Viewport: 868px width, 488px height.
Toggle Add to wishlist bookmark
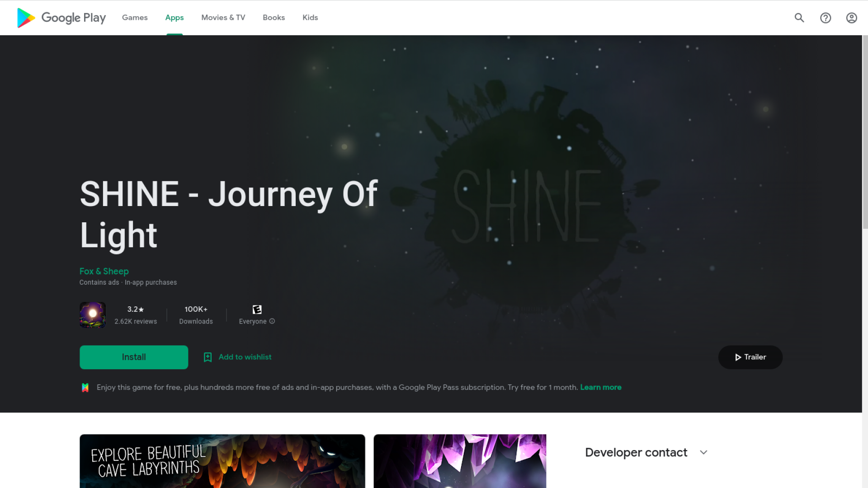237,357
